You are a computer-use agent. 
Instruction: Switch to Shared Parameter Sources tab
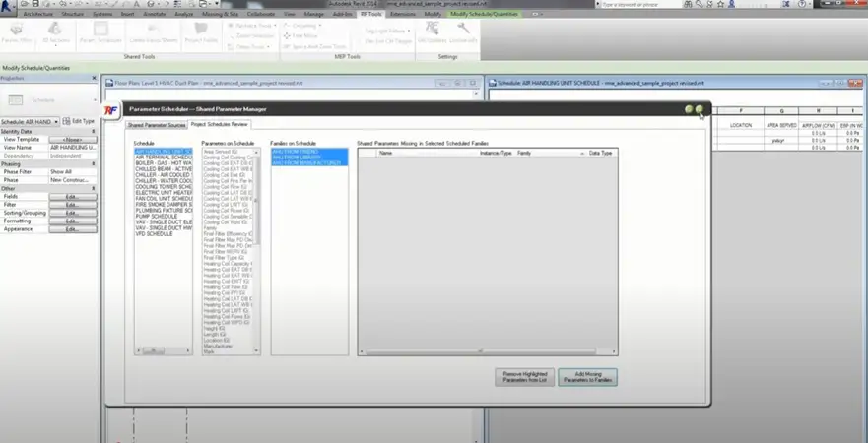157,125
